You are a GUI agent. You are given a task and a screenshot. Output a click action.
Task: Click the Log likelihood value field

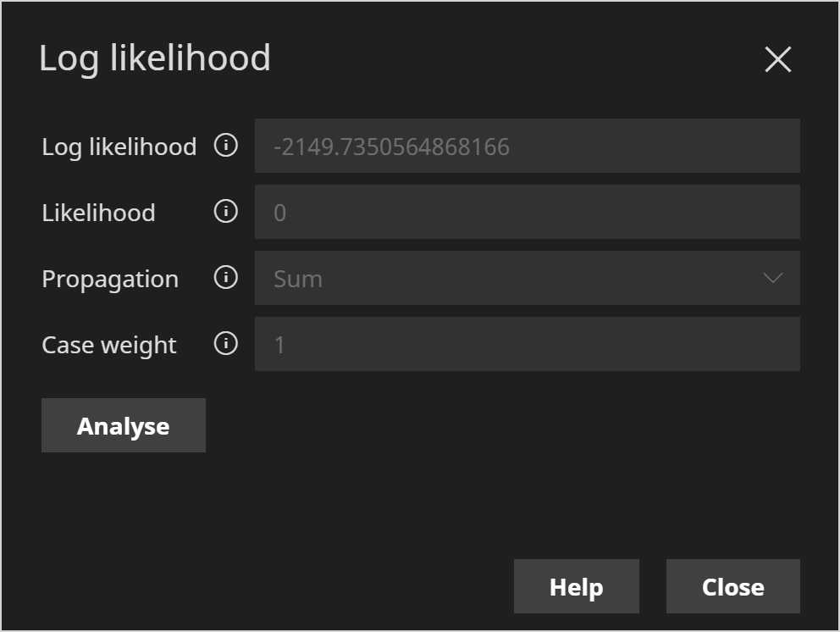pyautogui.click(x=527, y=146)
